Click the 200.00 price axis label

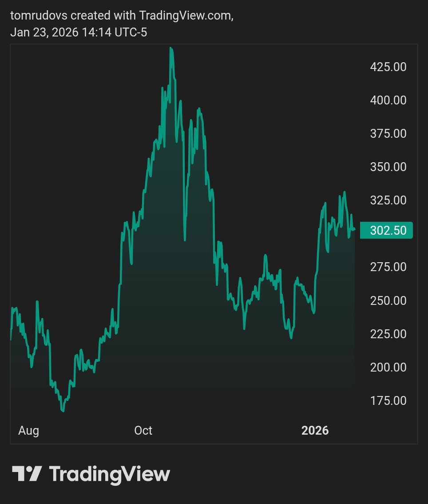coord(388,367)
